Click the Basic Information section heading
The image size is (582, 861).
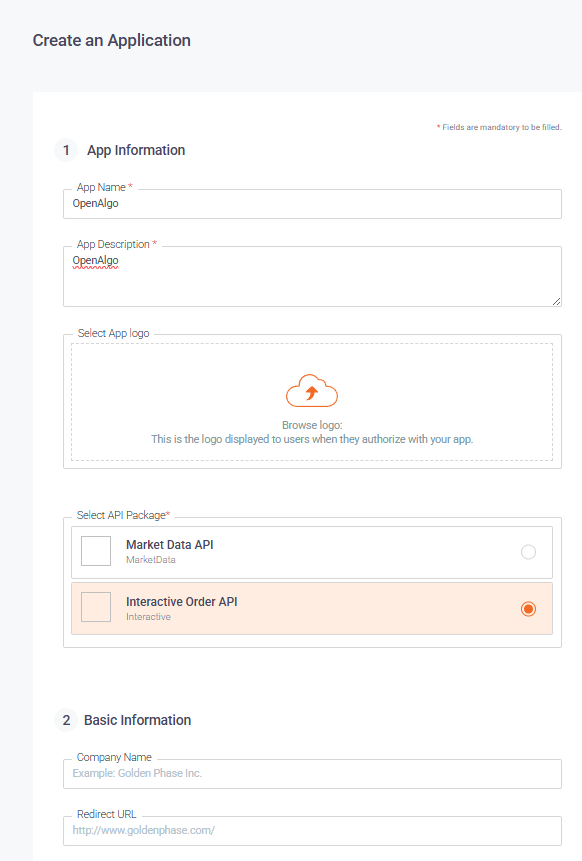click(137, 720)
